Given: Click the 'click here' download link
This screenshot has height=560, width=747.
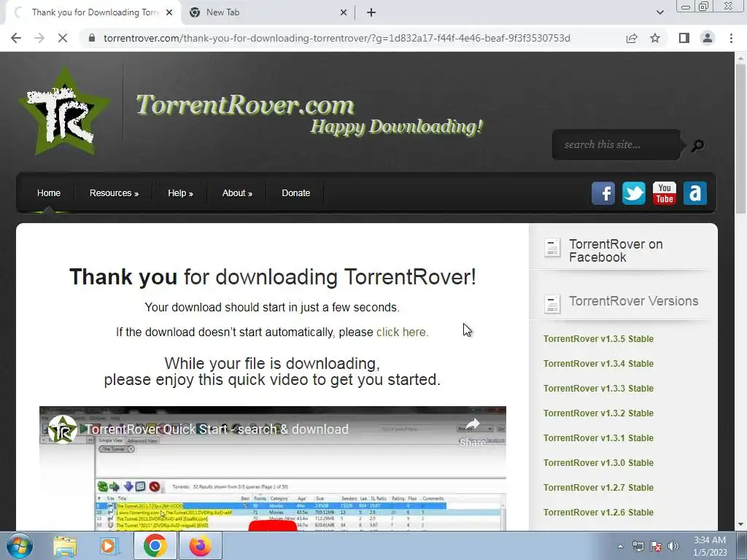Looking at the screenshot, I should pyautogui.click(x=402, y=332).
